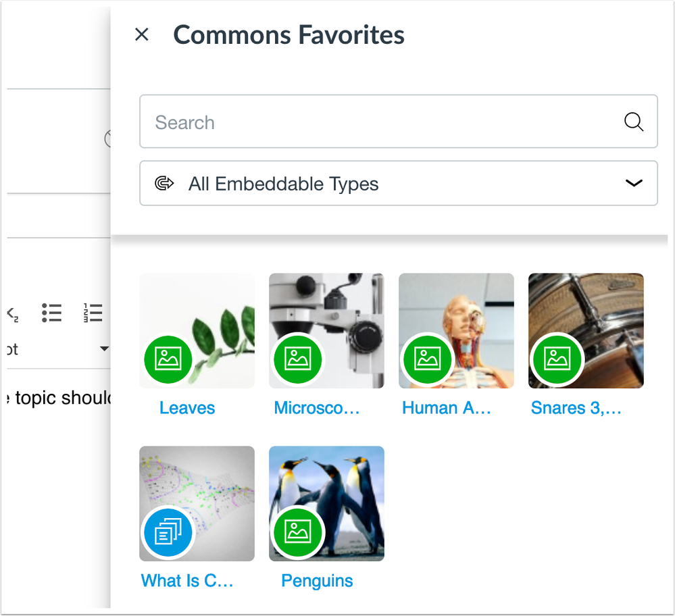
Task: Select the subscript formatting icon
Action: pos(11,313)
